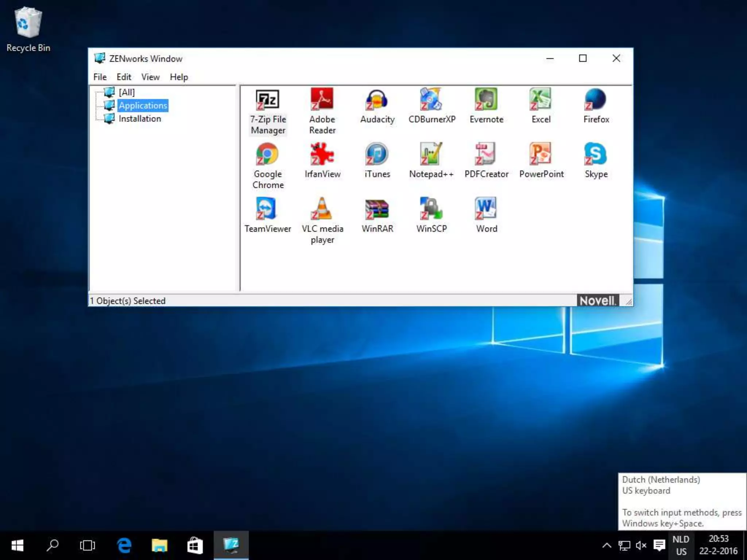This screenshot has height=560, width=747.
Task: Select the Skype icon
Action: (x=595, y=154)
